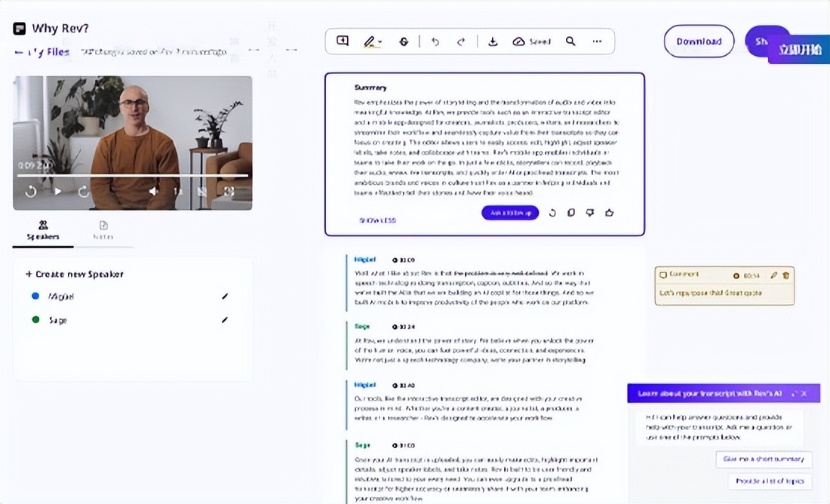Open the more options ellipsis menu

(x=598, y=41)
